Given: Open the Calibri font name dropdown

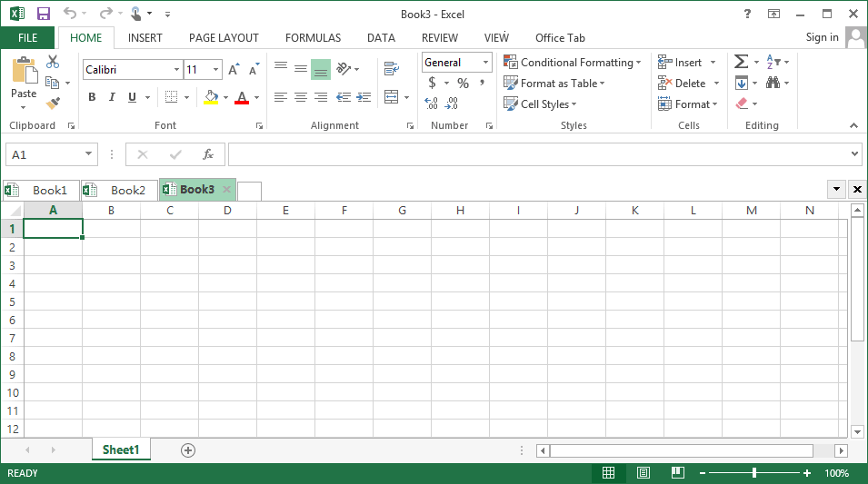Looking at the screenshot, I should [176, 70].
